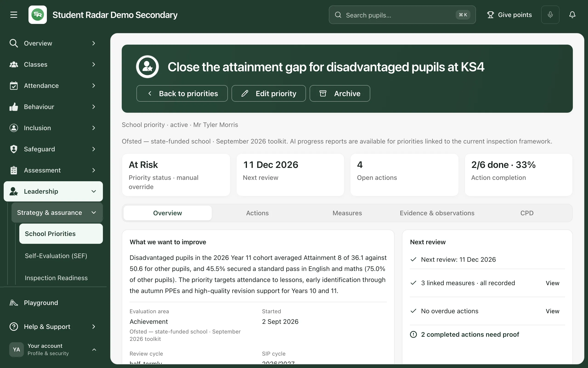This screenshot has width=588, height=368.
Task: Click the Edit priority button
Action: pyautogui.click(x=269, y=93)
